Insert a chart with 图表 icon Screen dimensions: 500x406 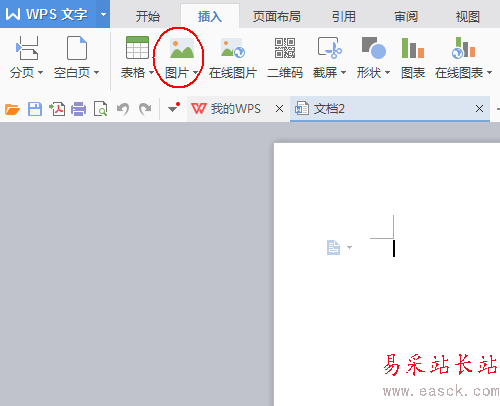pyautogui.click(x=413, y=48)
